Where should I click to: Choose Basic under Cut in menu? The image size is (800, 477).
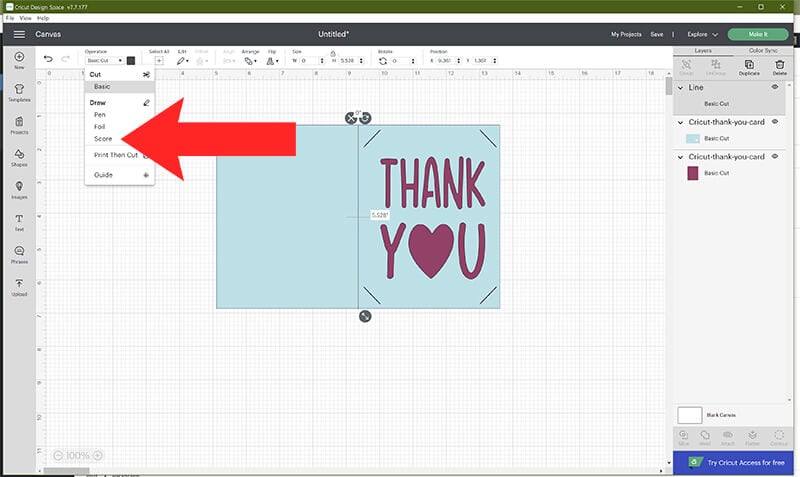120,87
